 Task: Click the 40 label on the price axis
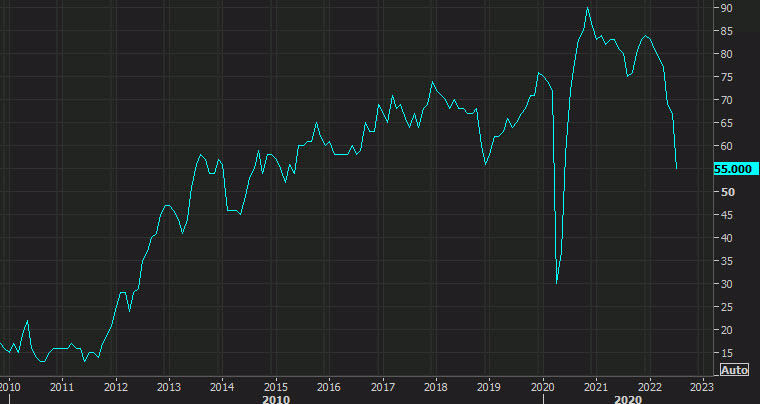(726, 238)
